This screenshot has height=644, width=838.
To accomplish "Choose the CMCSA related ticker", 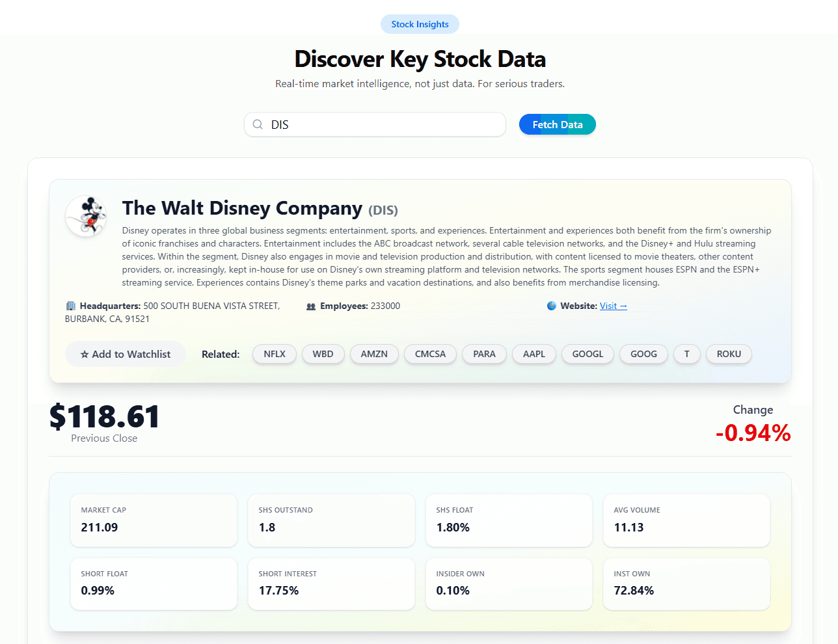I will click(x=430, y=354).
